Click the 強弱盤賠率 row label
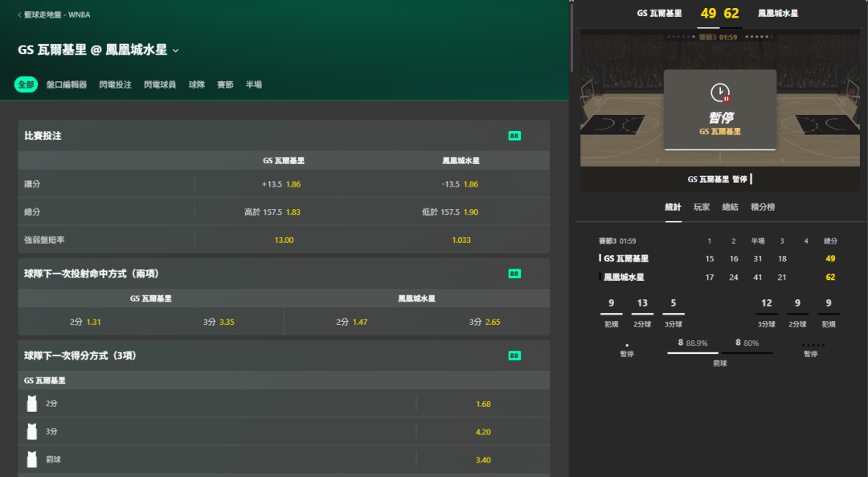This screenshot has width=868, height=477. [44, 240]
